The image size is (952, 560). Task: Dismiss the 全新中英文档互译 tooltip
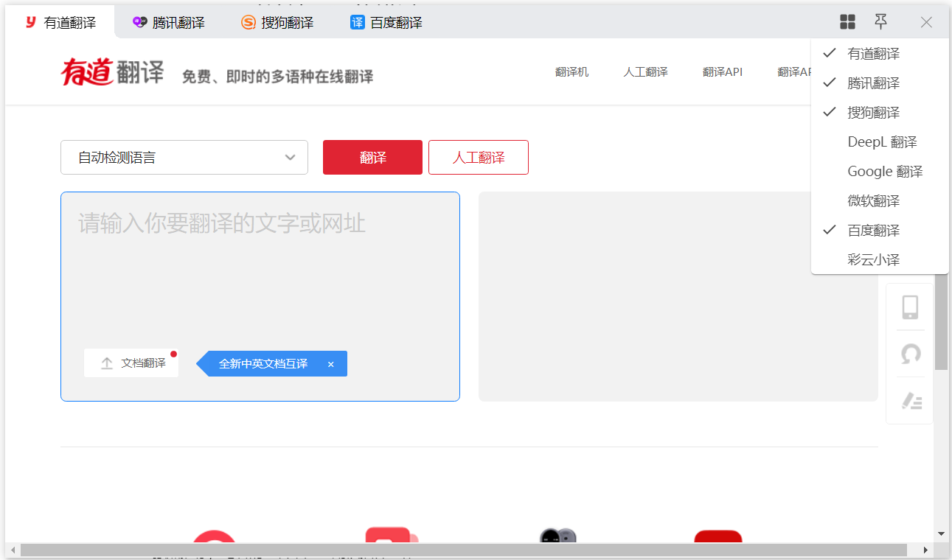click(331, 364)
